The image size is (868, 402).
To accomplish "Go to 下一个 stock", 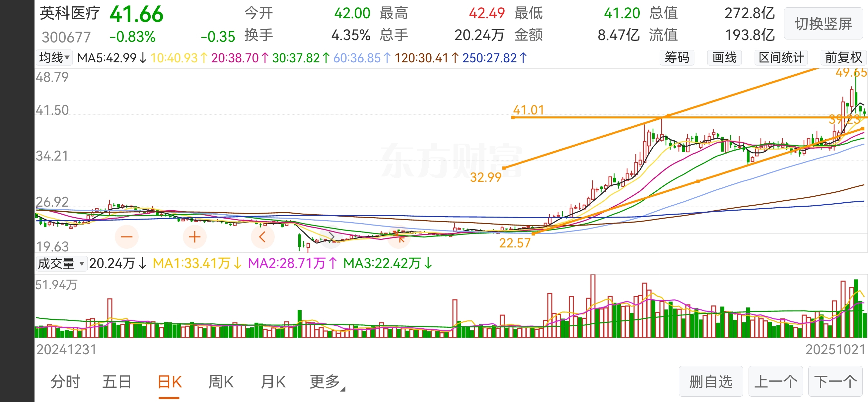I will (x=835, y=382).
